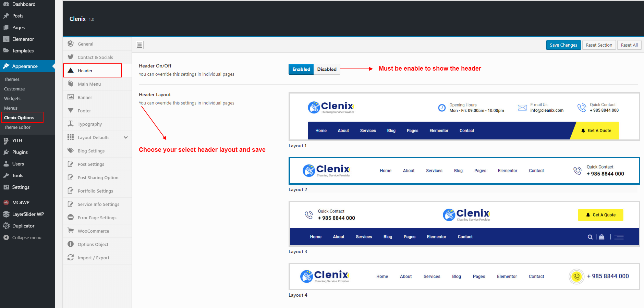This screenshot has width=644, height=308.
Task: Click the Posts pushpin icon
Action: coord(6,16)
